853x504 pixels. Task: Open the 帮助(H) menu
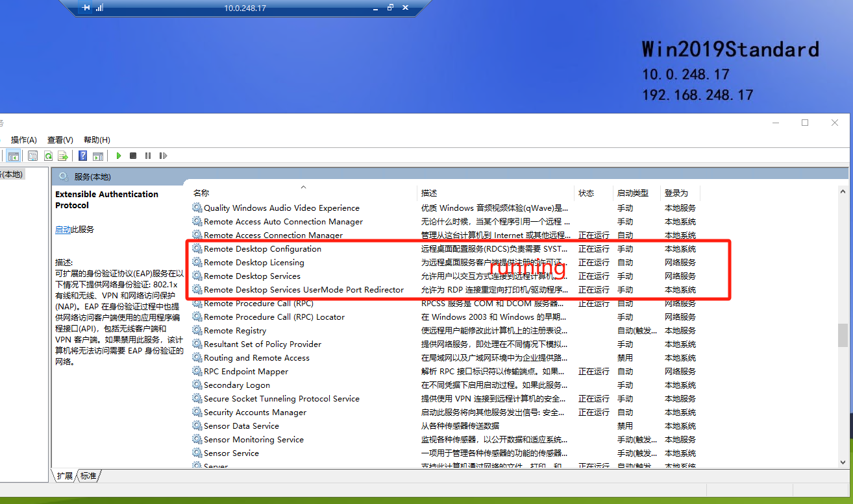point(97,140)
